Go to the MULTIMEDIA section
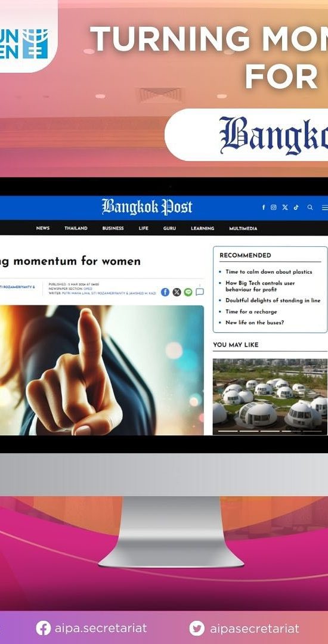The height and width of the screenshot is (644, 328). [x=243, y=228]
